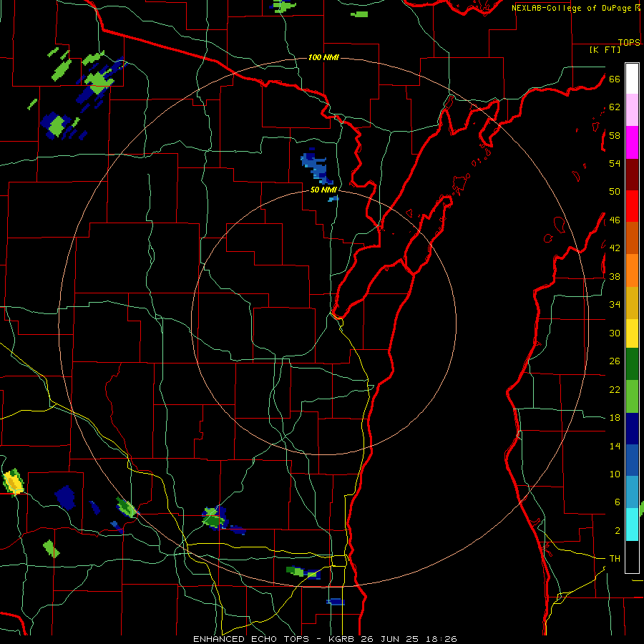The width and height of the screenshot is (644, 644).
Task: Click the dark red (maroon) legend swatch
Action: tap(632, 174)
